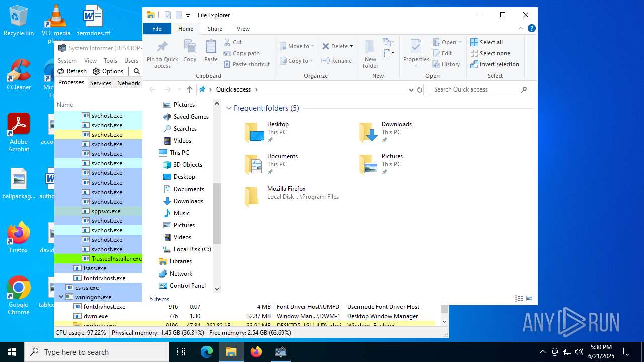
Task: Select sppsvc.exe process row
Action: coord(99,211)
